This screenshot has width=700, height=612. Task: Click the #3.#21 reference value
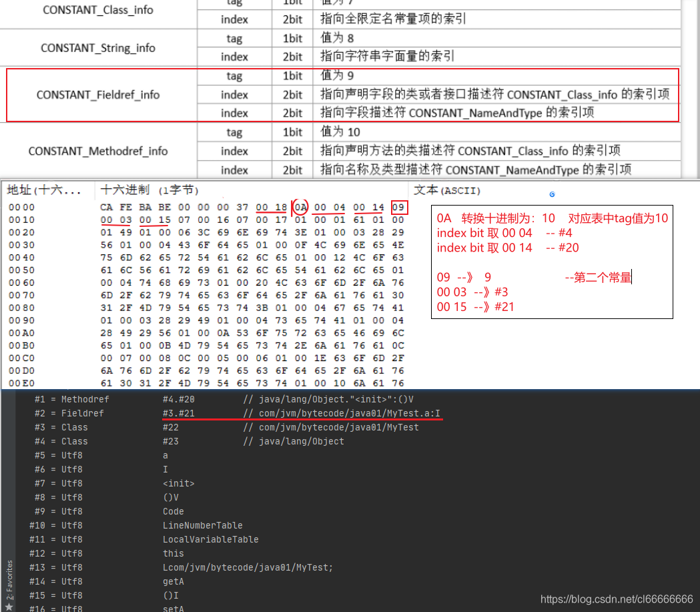coord(179,413)
